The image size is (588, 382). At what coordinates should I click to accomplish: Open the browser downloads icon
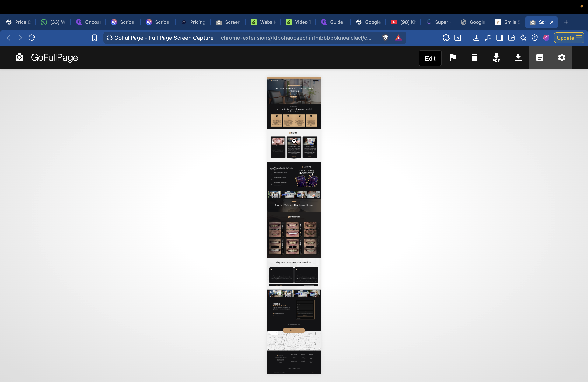tap(476, 38)
